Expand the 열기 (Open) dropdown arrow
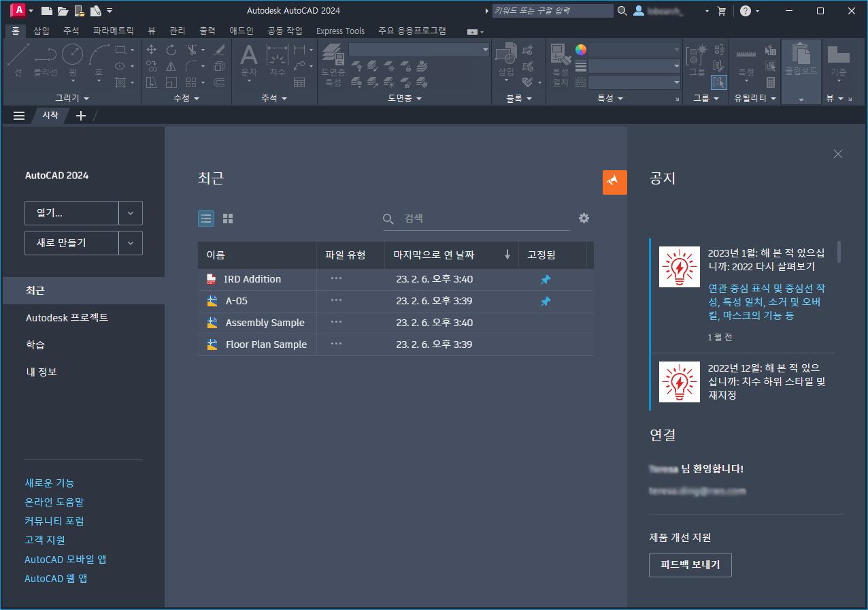Image resolution: width=868 pixels, height=610 pixels. pos(131,213)
